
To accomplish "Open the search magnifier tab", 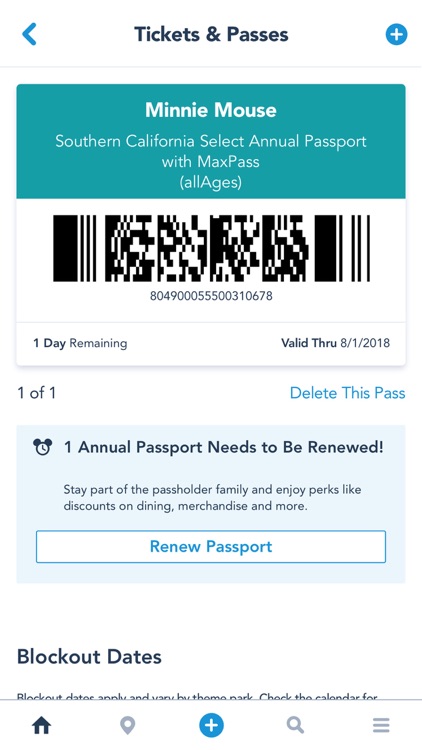I will click(x=295, y=726).
